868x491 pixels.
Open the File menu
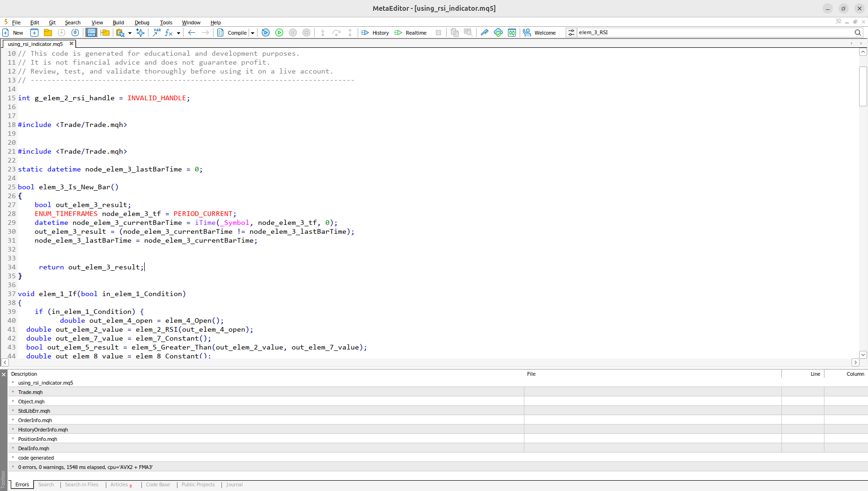click(16, 22)
